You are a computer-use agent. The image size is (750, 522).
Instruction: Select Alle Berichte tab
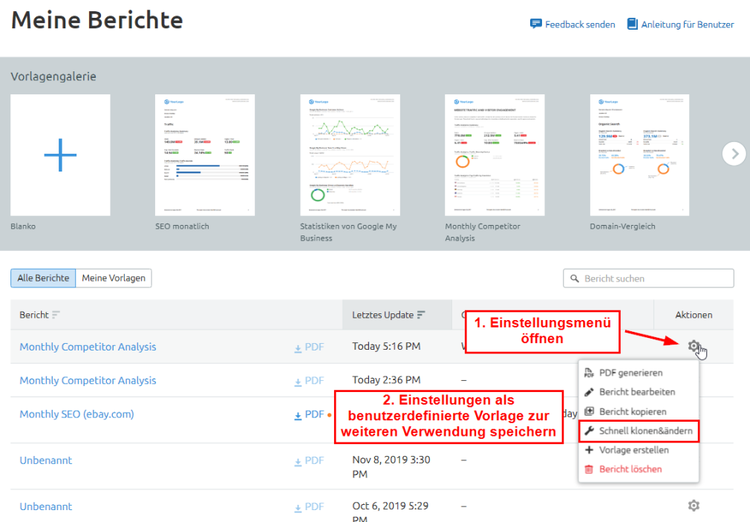pyautogui.click(x=43, y=278)
